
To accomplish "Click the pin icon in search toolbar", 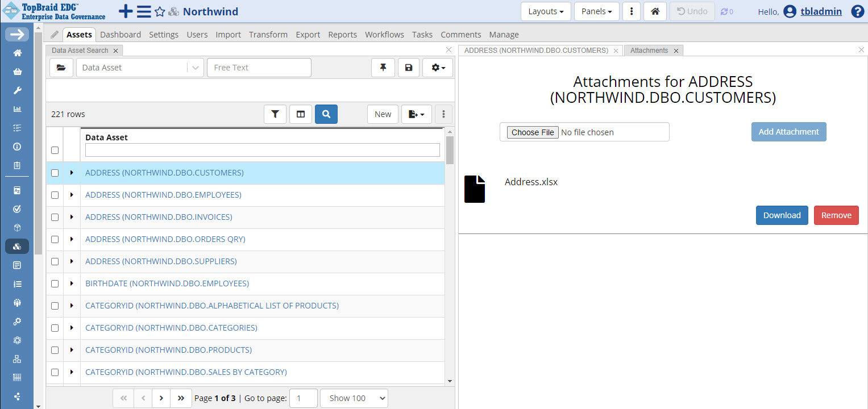I will 383,68.
